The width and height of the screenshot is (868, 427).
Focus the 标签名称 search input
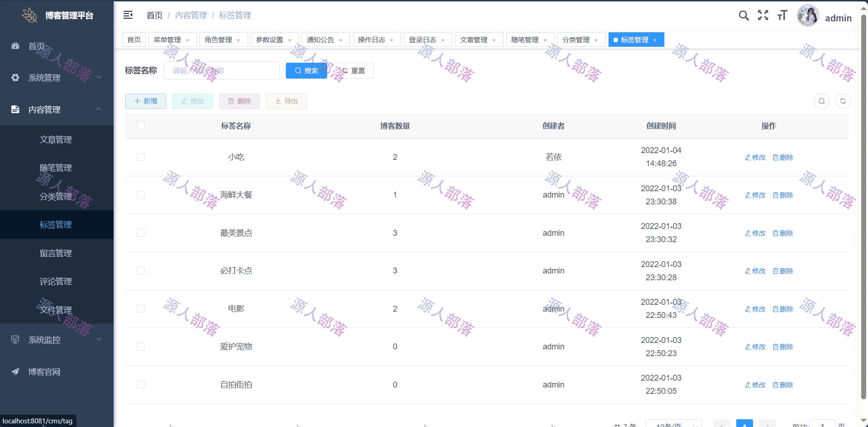(x=222, y=70)
